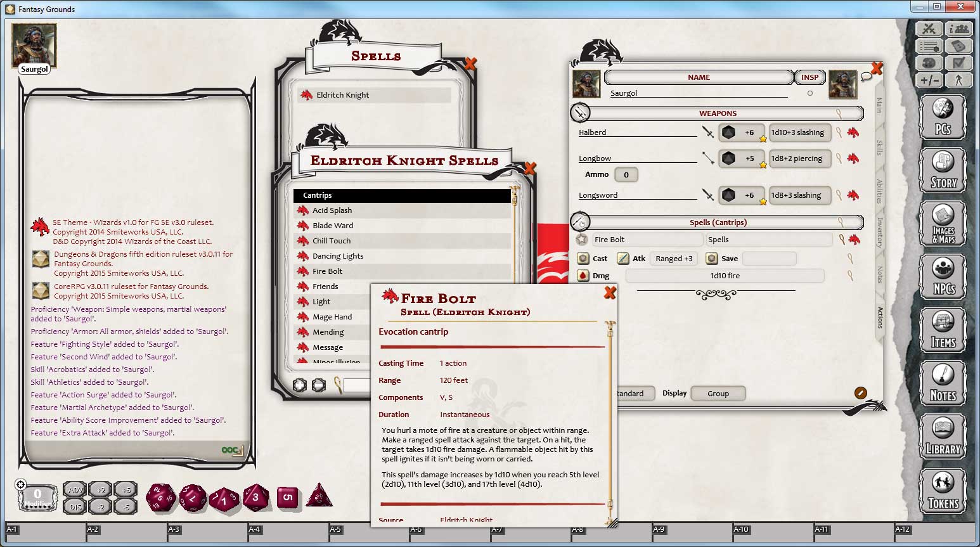980x547 pixels.
Task: Open the Party Sheet icon
Action: pos(958,29)
